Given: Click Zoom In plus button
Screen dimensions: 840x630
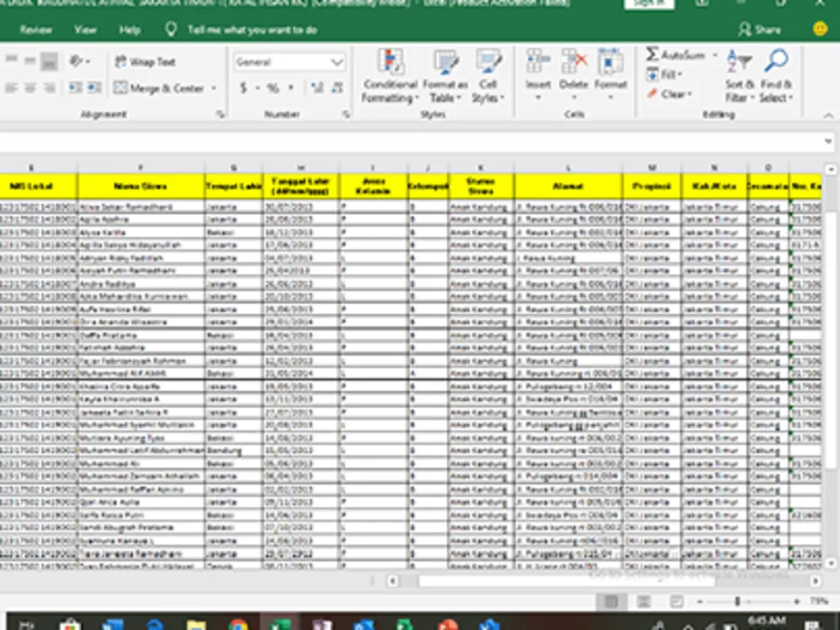Looking at the screenshot, I should tap(796, 601).
